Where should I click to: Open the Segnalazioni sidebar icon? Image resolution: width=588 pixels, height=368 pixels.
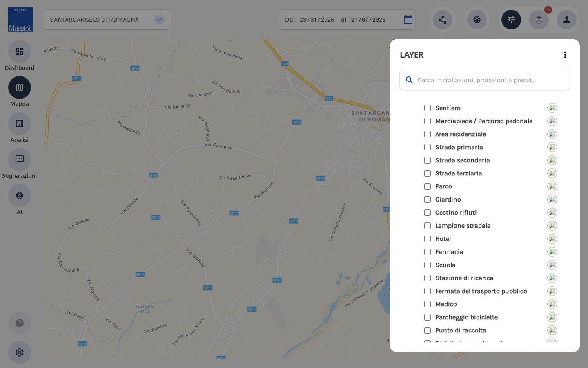pos(20,159)
